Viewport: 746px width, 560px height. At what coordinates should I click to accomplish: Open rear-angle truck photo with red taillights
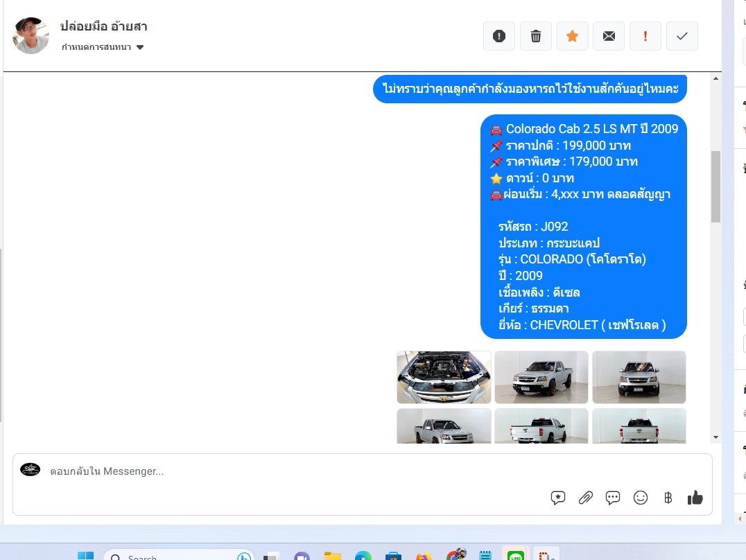click(541, 426)
